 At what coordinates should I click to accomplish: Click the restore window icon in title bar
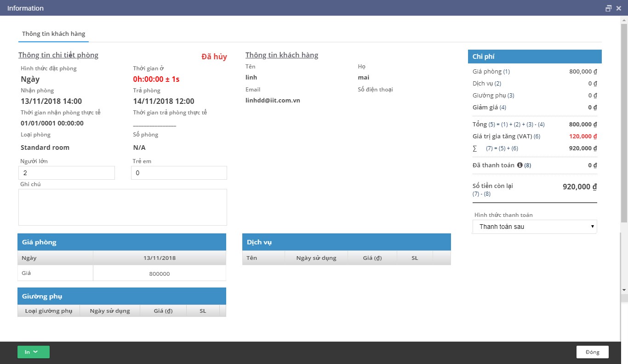pos(608,8)
